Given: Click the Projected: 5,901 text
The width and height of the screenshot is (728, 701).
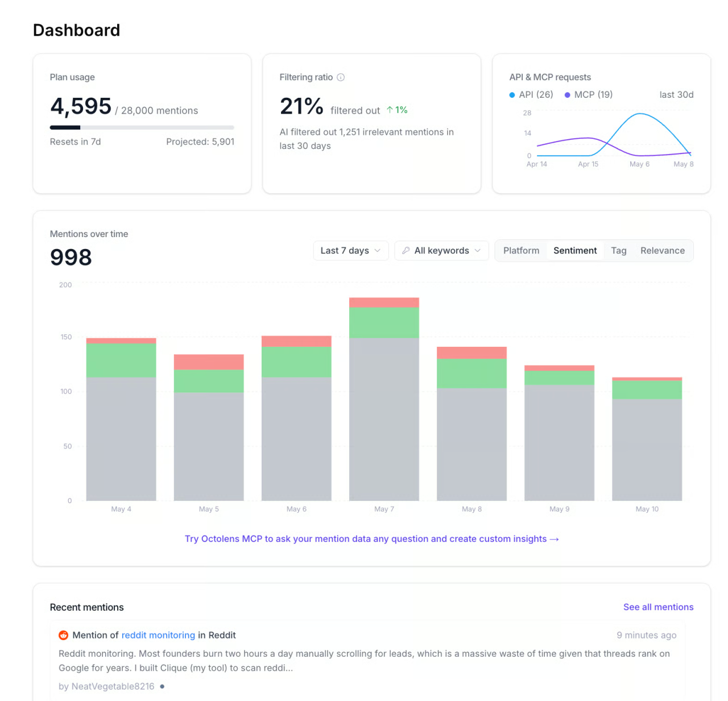Looking at the screenshot, I should click(x=200, y=142).
